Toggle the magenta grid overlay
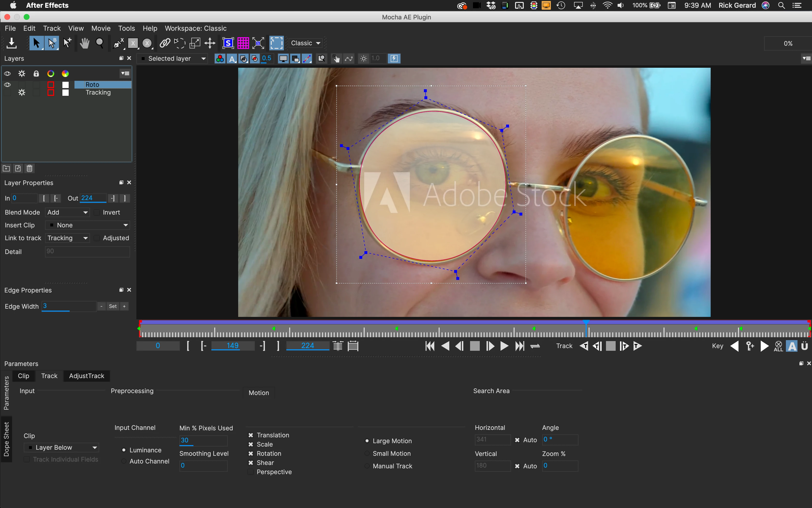The image size is (812, 508). (243, 43)
